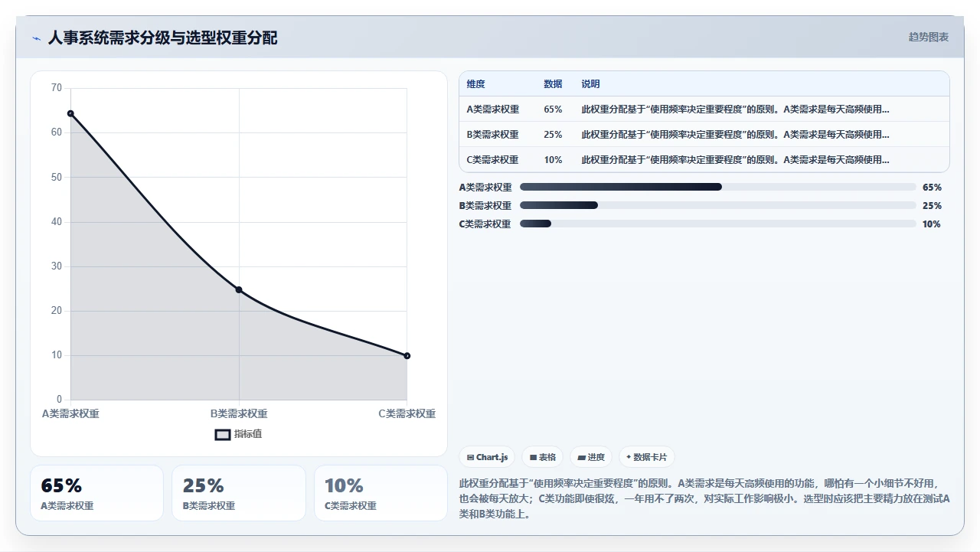980x552 pixels.
Task: Click the A类需求权重 progress bar
Action: pos(717,187)
